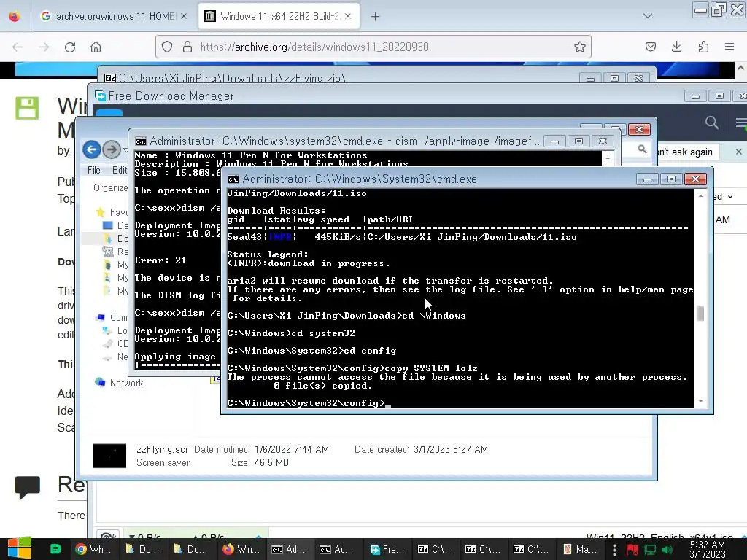Open the Edit menu in Explorer
747x560 pixels.
pos(120,170)
